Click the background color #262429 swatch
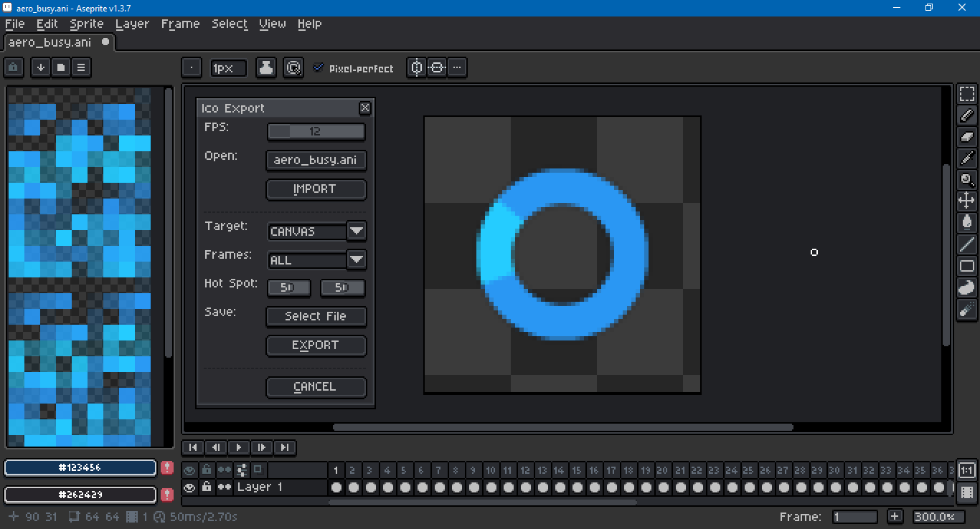 tap(80, 495)
